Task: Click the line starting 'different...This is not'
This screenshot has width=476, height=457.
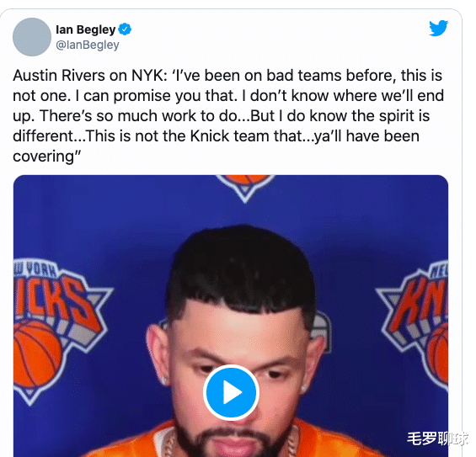Action: [217, 136]
